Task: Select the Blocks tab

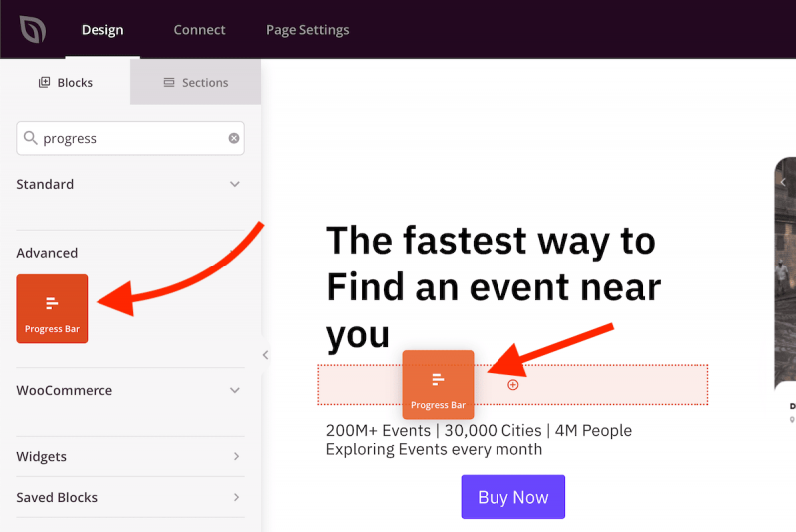Action: 65,83
